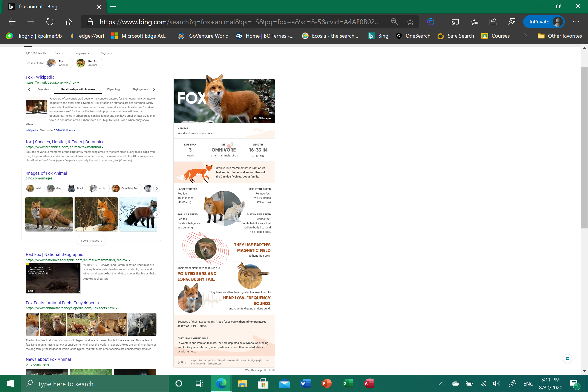Cast this tab to a device
Screen dimensions: 588x392
tap(455, 21)
